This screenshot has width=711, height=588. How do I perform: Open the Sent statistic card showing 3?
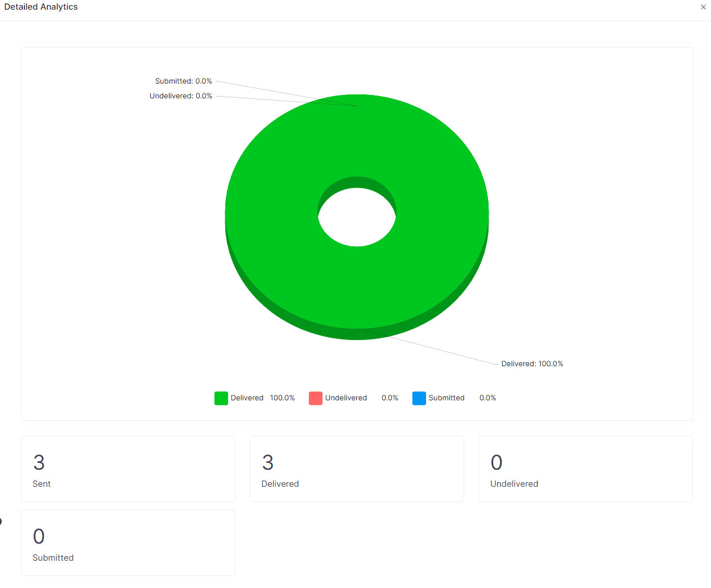click(128, 469)
